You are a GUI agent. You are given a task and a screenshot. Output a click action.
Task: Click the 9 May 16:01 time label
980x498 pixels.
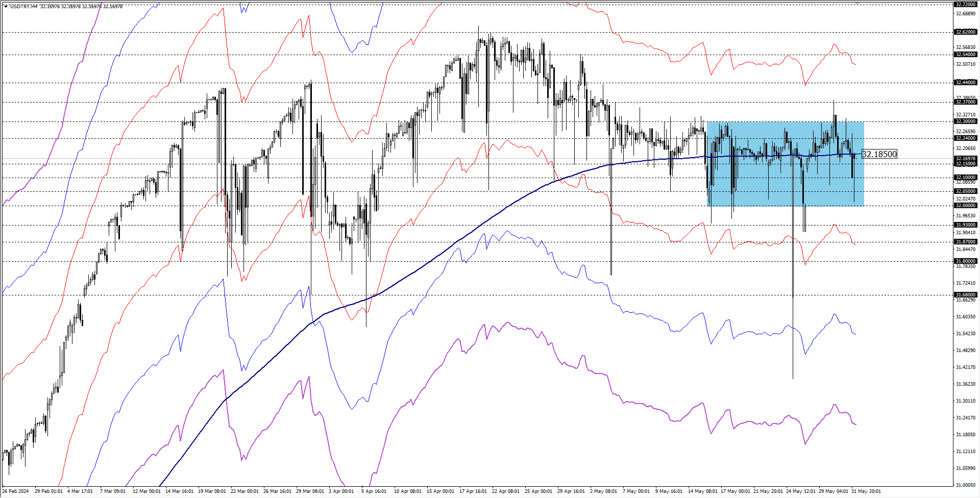tap(669, 491)
